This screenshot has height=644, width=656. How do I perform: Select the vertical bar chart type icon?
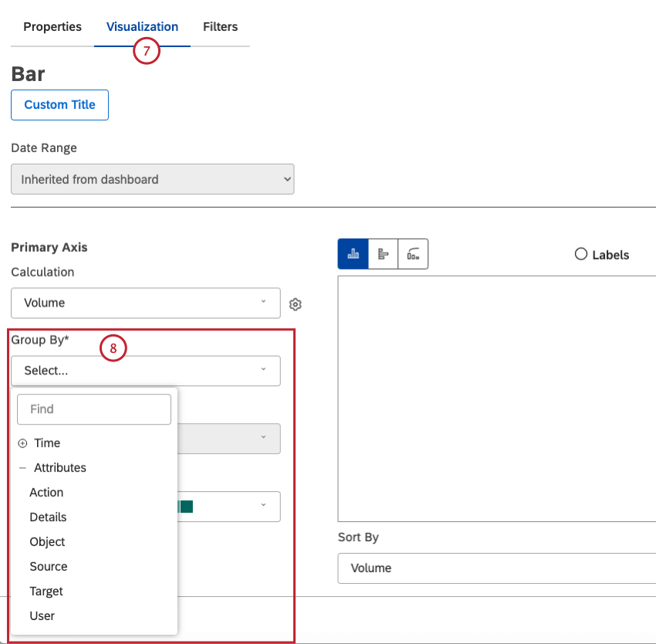(x=353, y=253)
